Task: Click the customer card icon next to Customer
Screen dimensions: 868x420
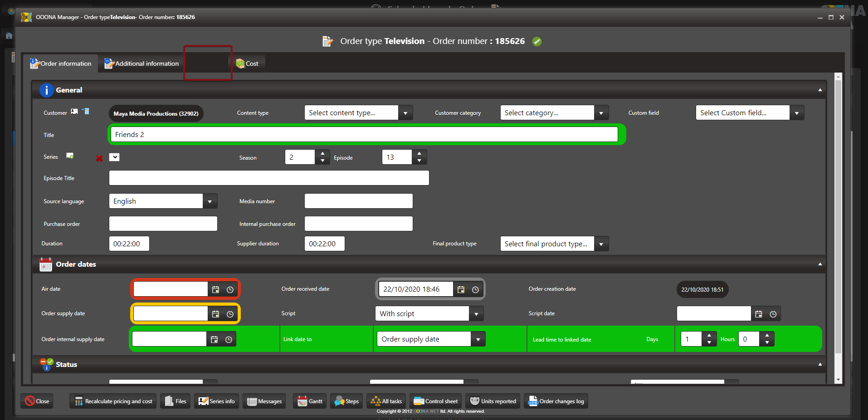Action: pos(74,112)
